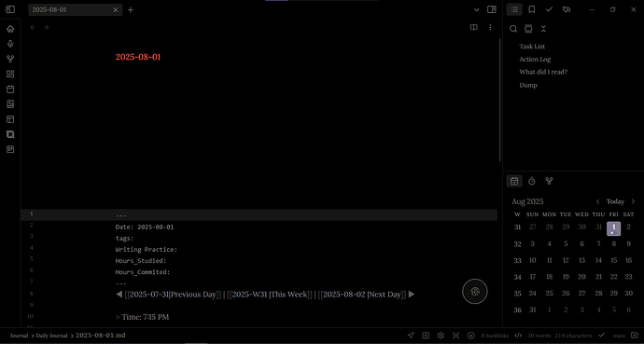644x344 pixels.
Task: Toggle the left sidebar panel icon
Action: tap(10, 9)
